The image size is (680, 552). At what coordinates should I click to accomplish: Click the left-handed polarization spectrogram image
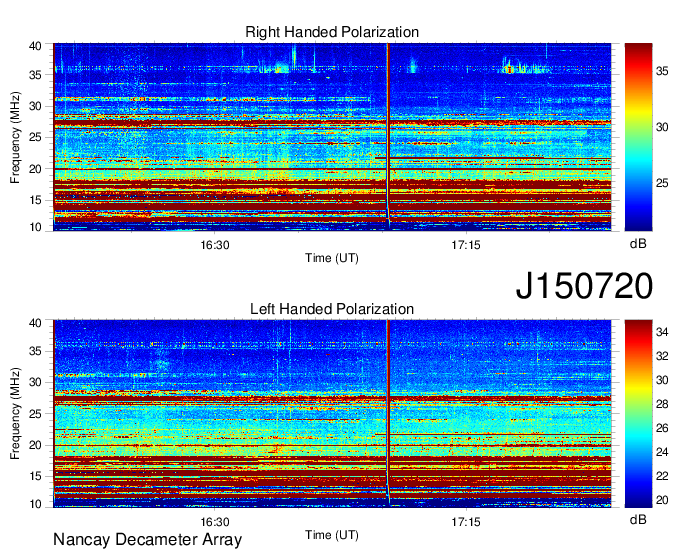click(332, 414)
